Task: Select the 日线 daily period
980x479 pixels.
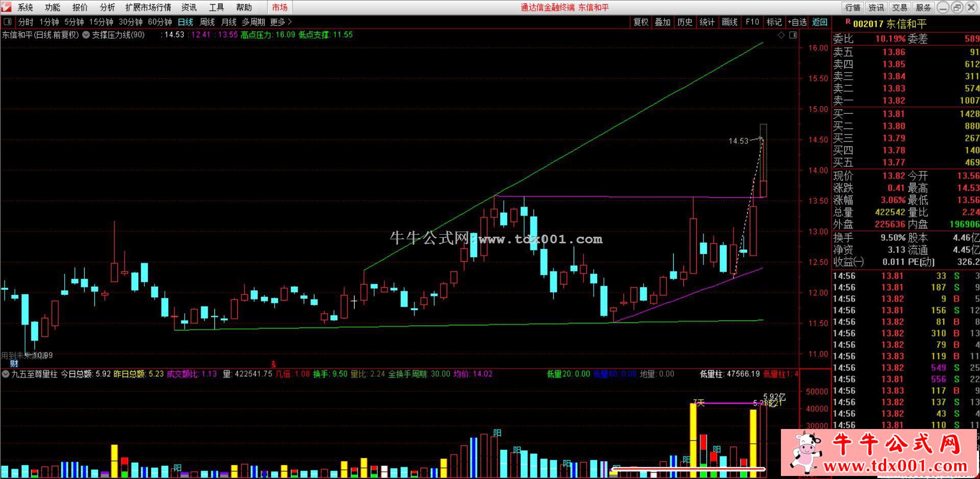Action: (185, 22)
